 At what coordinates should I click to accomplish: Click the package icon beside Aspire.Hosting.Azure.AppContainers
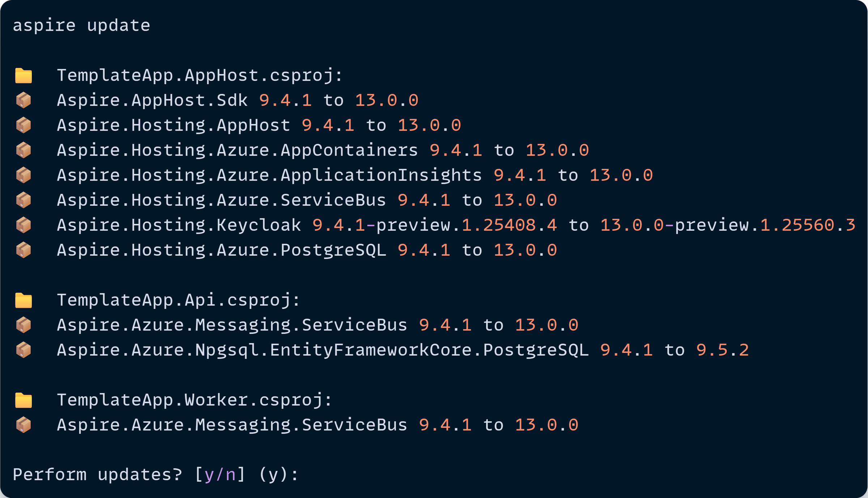[x=24, y=150]
